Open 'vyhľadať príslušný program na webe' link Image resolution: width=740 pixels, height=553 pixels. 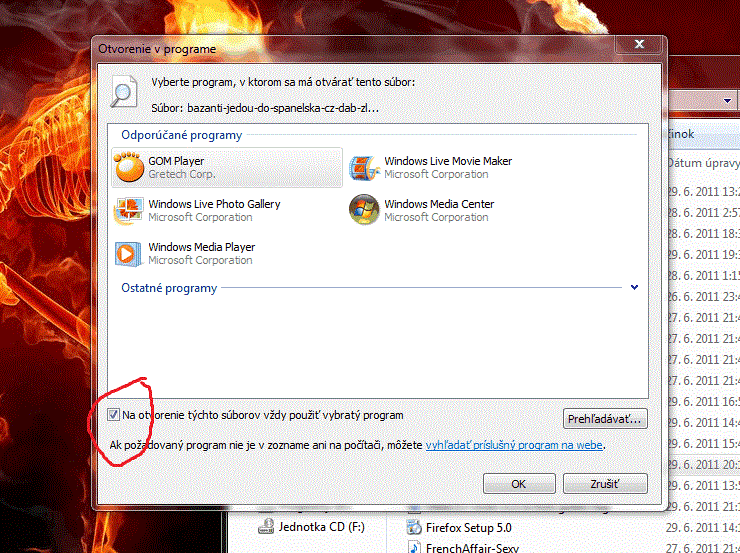click(514, 445)
